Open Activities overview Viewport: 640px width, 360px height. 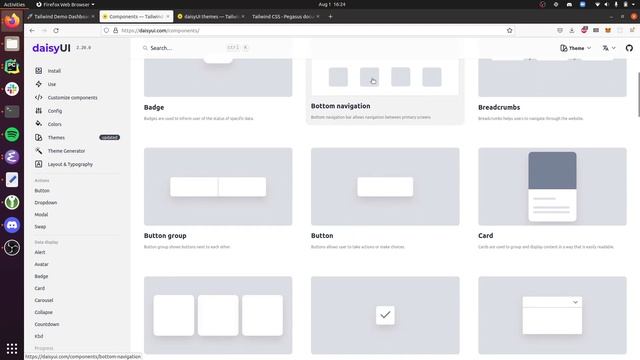pyautogui.click(x=14, y=4)
